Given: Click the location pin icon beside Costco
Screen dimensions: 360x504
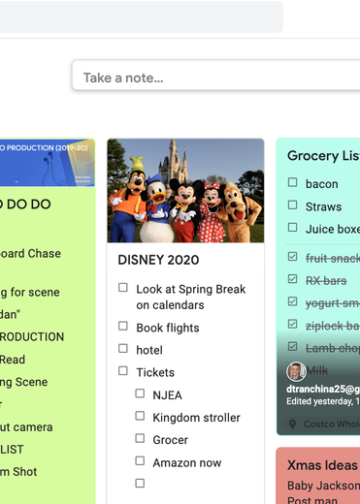Looking at the screenshot, I should click(292, 424).
